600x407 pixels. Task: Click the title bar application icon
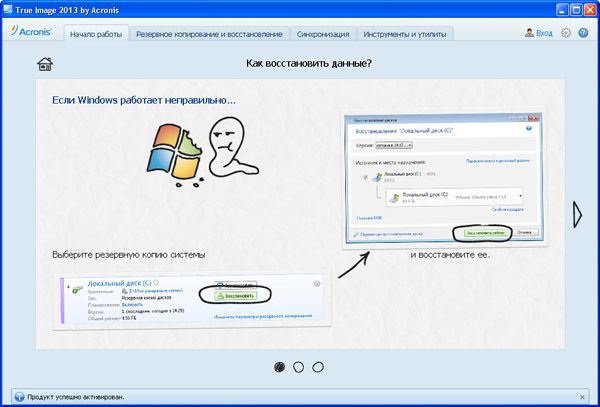point(8,9)
